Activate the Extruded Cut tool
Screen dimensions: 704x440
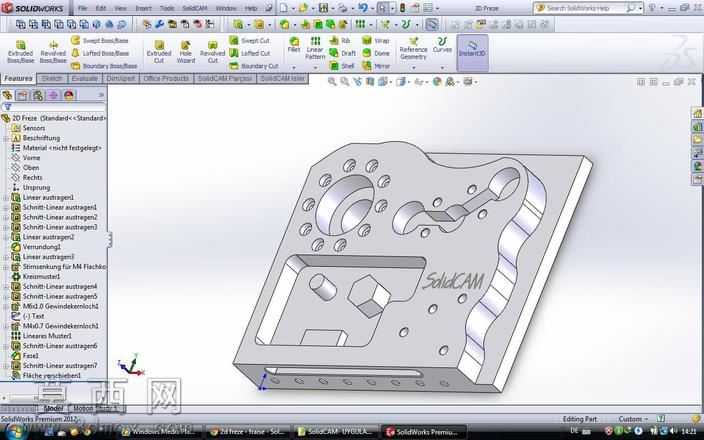click(x=159, y=52)
